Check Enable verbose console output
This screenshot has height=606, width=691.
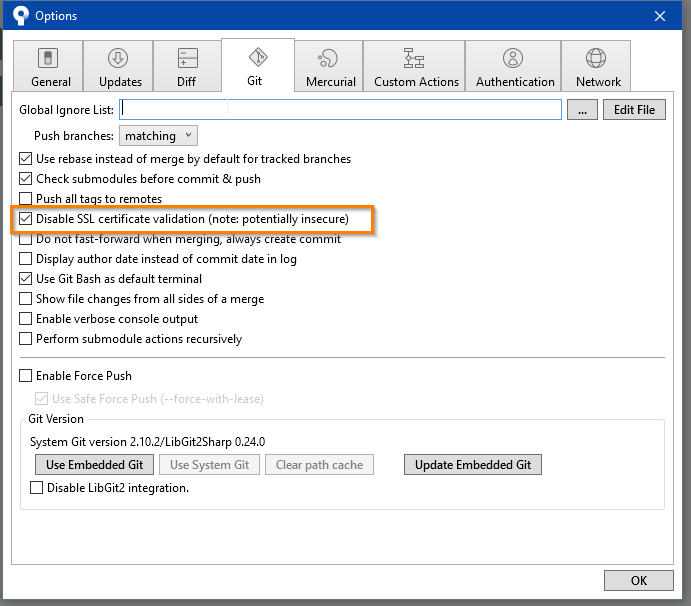pyautogui.click(x=26, y=319)
